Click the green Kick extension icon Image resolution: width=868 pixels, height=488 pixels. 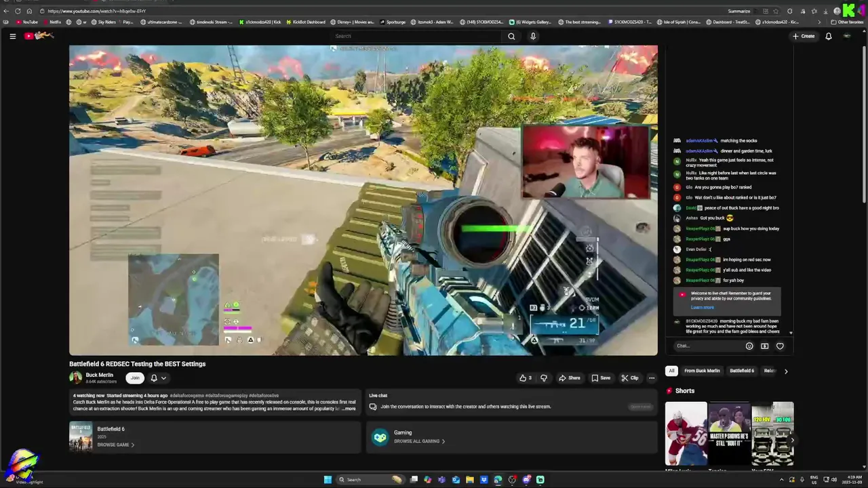[x=848, y=10]
